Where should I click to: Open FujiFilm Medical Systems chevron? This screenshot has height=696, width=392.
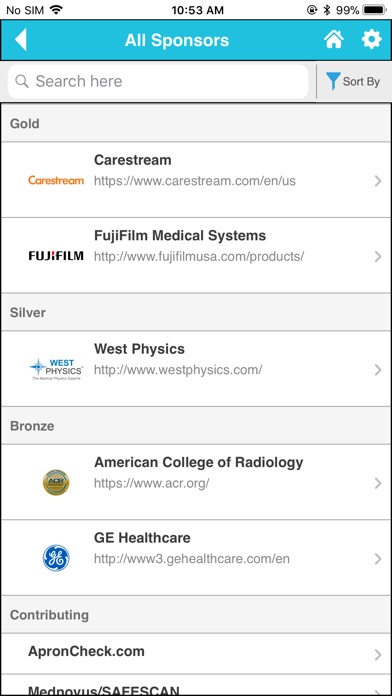(378, 256)
